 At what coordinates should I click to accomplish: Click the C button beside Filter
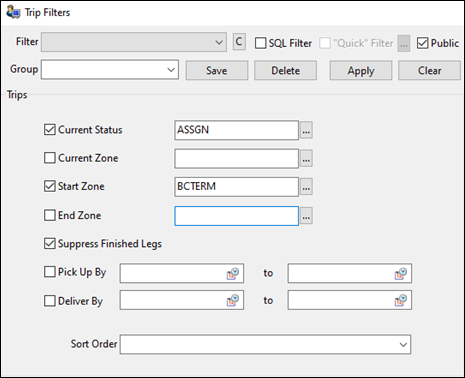point(239,42)
